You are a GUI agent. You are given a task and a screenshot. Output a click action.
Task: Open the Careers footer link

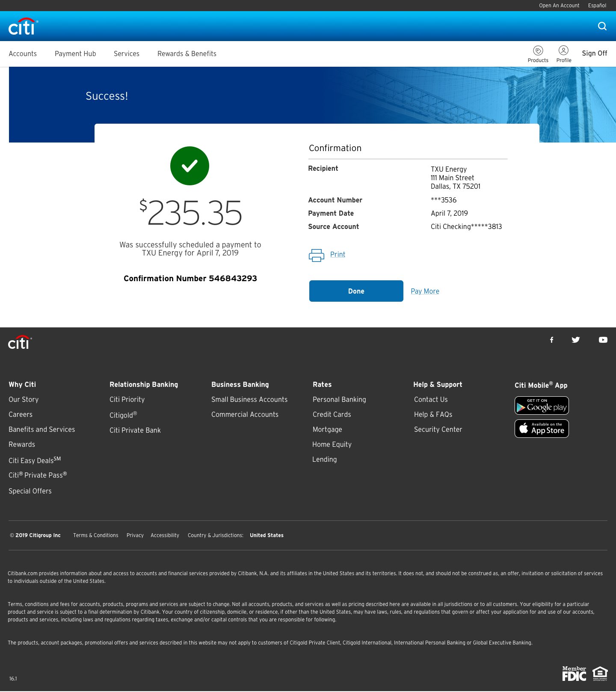click(21, 415)
